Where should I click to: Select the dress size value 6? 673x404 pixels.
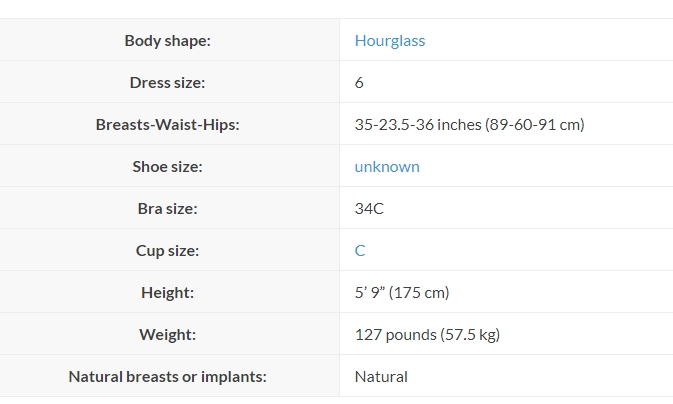coord(359,82)
